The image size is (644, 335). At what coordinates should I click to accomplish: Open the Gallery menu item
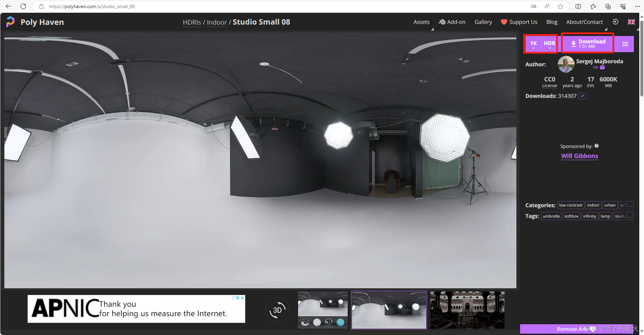pos(483,22)
